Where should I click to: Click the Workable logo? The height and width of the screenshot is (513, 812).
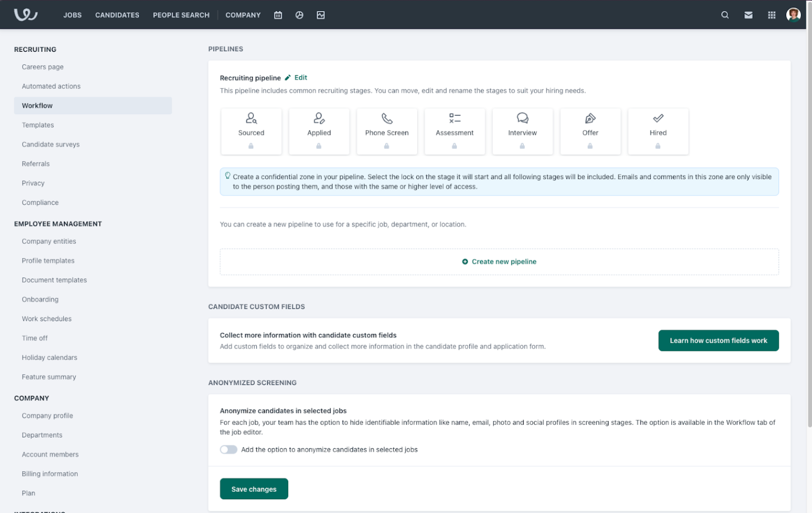tap(25, 15)
